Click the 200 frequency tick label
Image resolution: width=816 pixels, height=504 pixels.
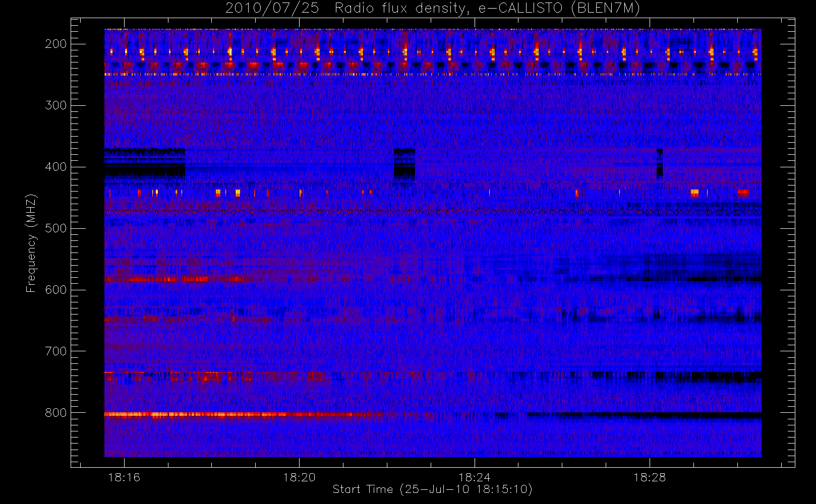click(56, 44)
